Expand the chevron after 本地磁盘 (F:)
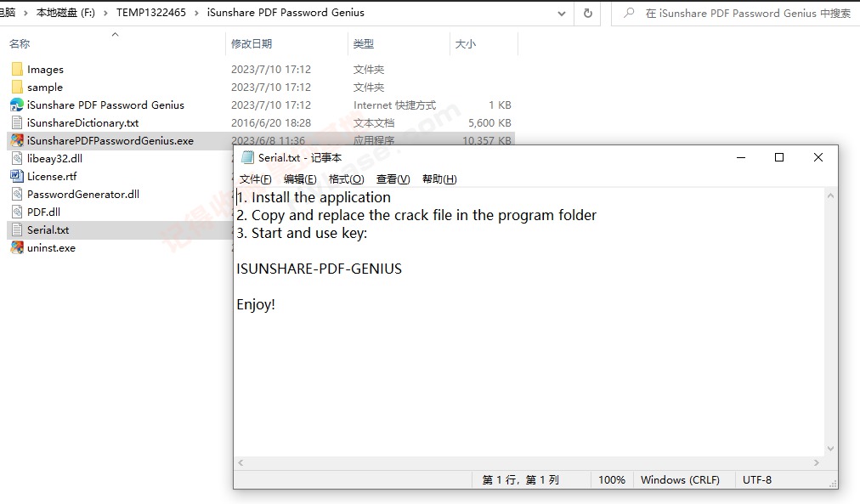860x504 pixels. (x=105, y=13)
